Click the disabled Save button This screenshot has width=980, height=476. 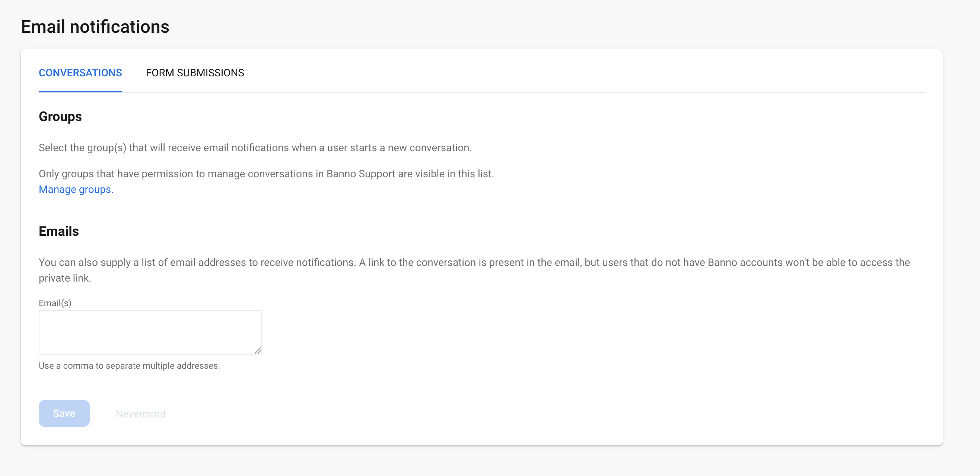coord(64,413)
